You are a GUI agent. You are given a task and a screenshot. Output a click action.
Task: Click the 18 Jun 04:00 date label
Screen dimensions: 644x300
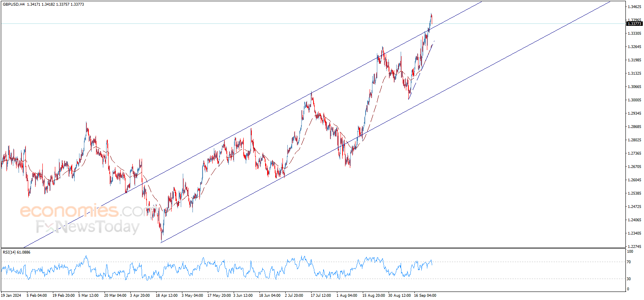click(270, 296)
